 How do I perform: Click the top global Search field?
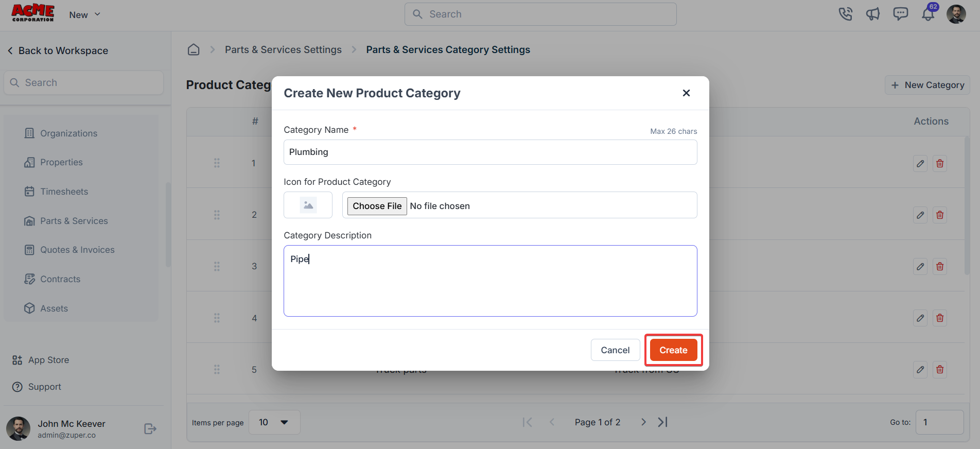tap(540, 14)
